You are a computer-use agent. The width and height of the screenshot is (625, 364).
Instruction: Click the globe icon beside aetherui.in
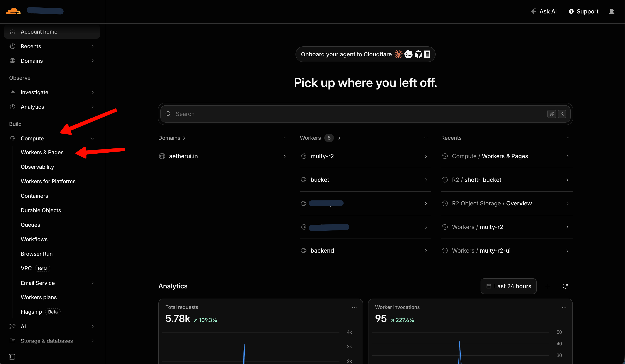click(x=162, y=156)
